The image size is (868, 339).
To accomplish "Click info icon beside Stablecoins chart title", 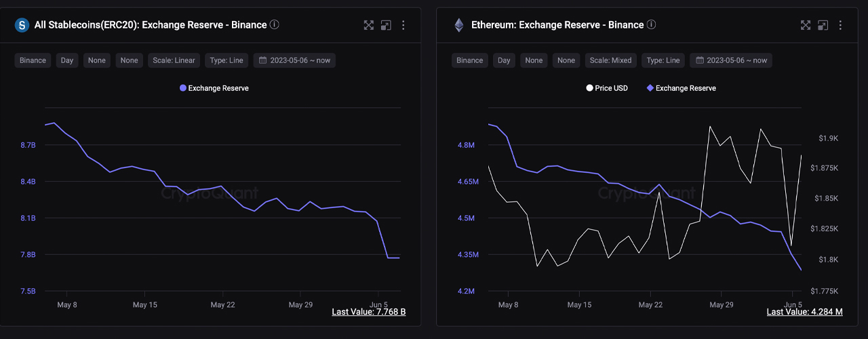I will click(275, 24).
